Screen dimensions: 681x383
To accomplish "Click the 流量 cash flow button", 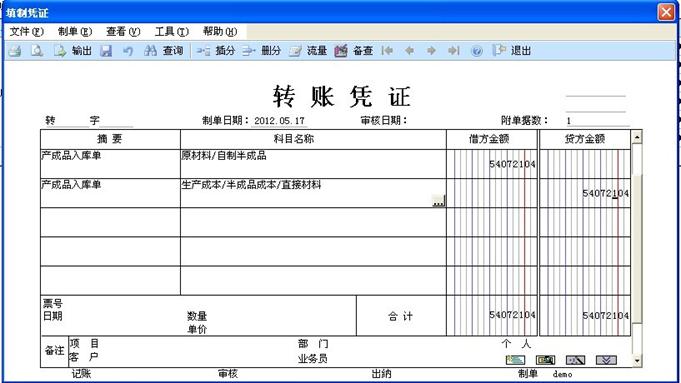I will pos(308,51).
